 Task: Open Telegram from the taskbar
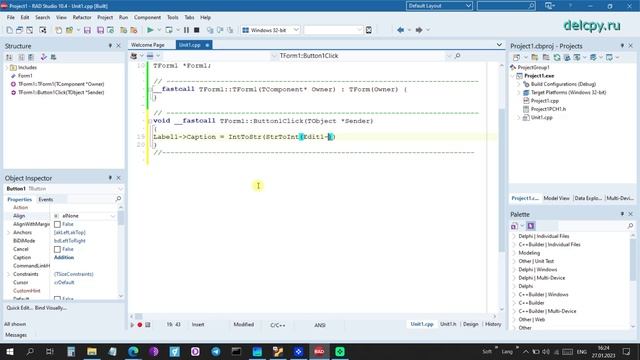tap(216, 351)
